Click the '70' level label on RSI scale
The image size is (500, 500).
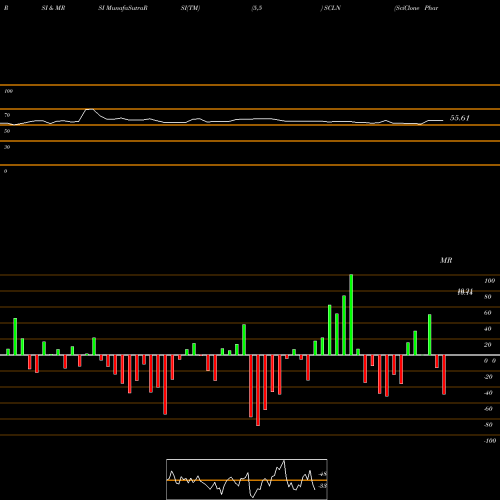[x=7, y=115]
